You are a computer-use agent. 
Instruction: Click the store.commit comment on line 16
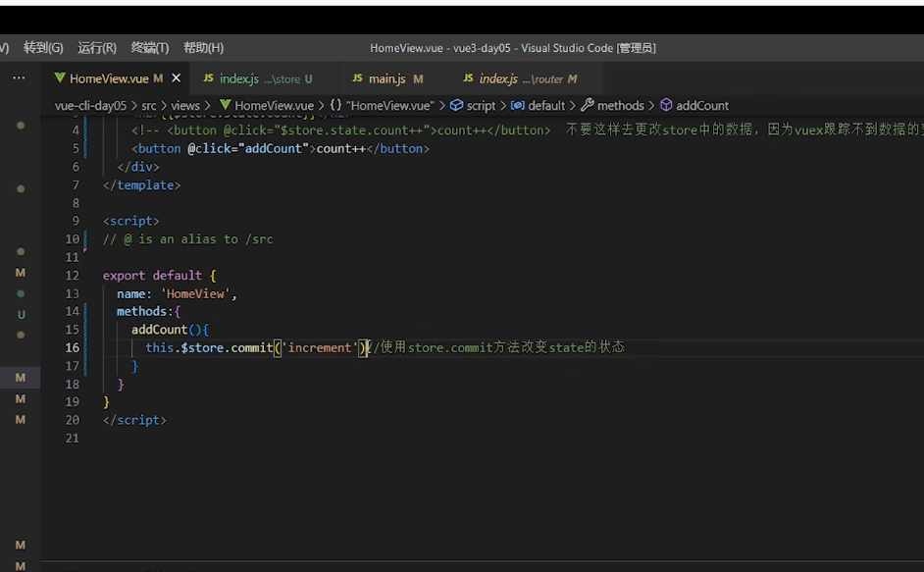click(x=496, y=347)
